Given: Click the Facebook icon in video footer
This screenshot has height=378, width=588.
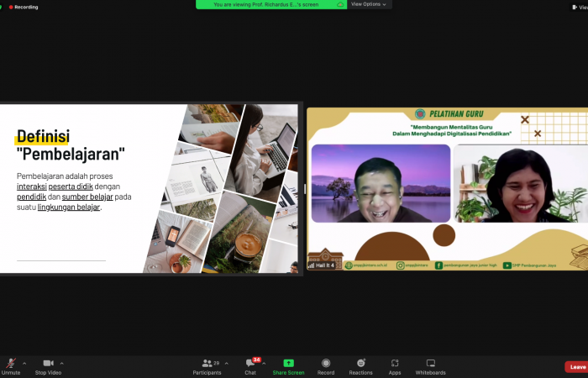Looking at the screenshot, I should [438, 265].
